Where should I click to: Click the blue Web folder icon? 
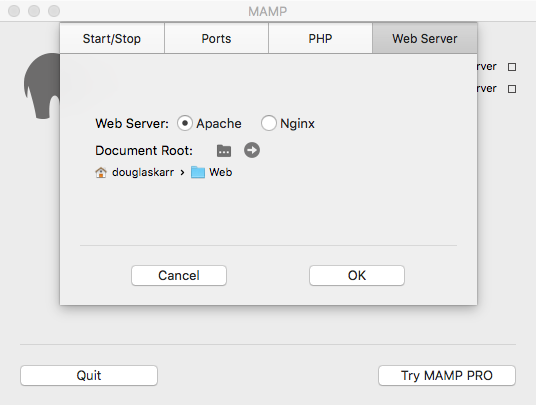(198, 172)
